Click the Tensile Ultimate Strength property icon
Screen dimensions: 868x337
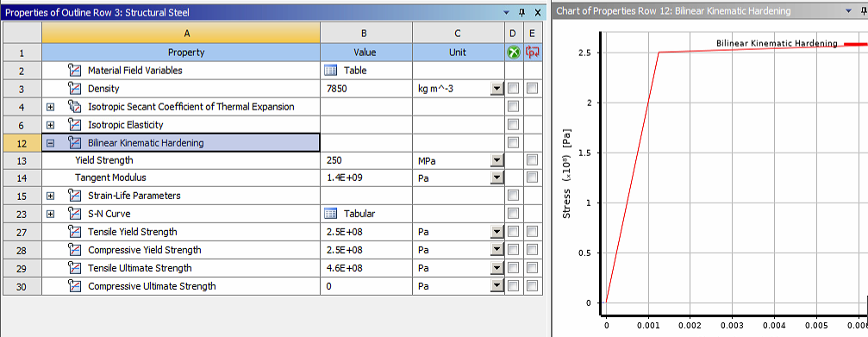click(74, 268)
